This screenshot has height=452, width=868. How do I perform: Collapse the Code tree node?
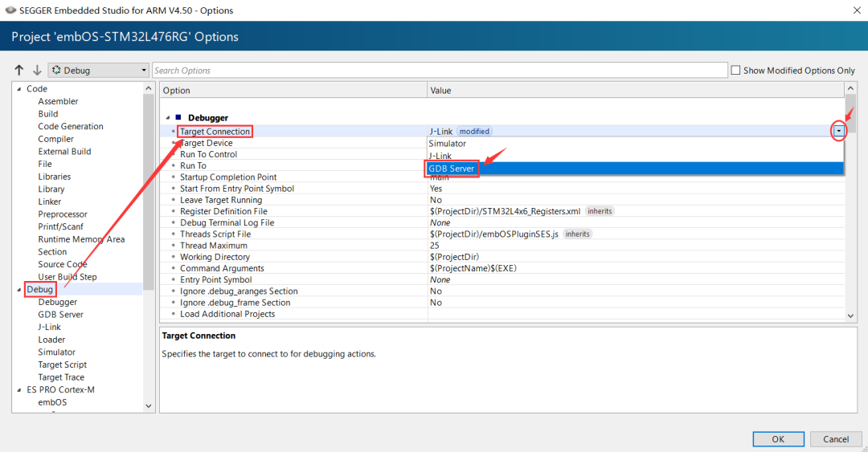point(18,88)
